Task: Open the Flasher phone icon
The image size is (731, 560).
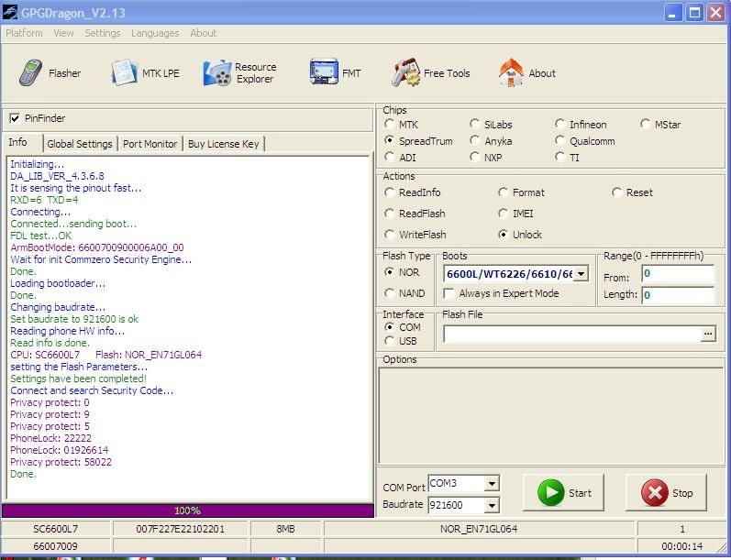Action: point(31,72)
